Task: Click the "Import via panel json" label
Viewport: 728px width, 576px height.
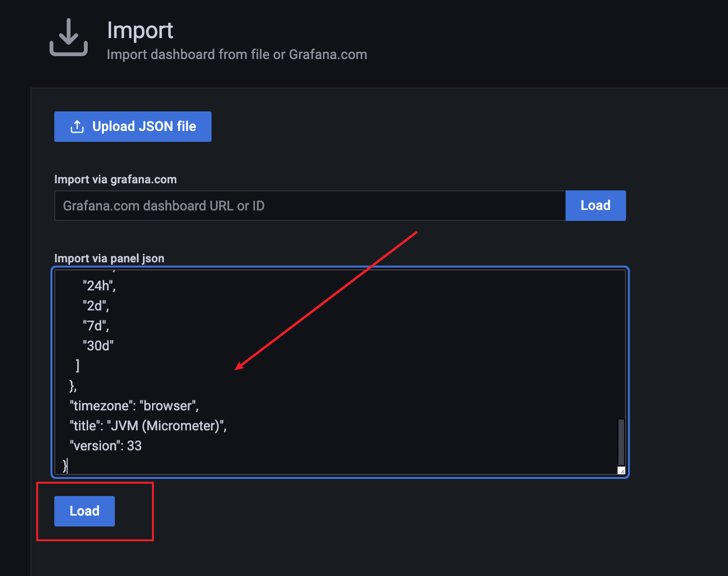Action: click(109, 258)
